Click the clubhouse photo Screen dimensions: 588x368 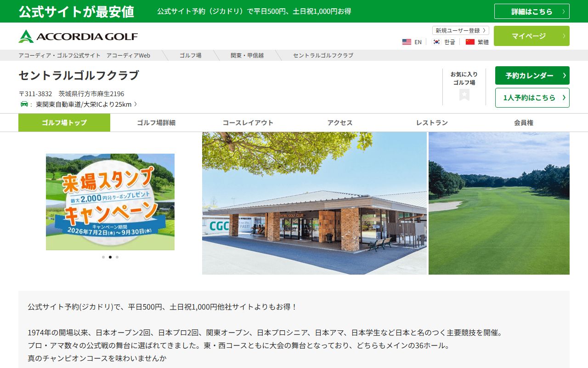coord(314,203)
